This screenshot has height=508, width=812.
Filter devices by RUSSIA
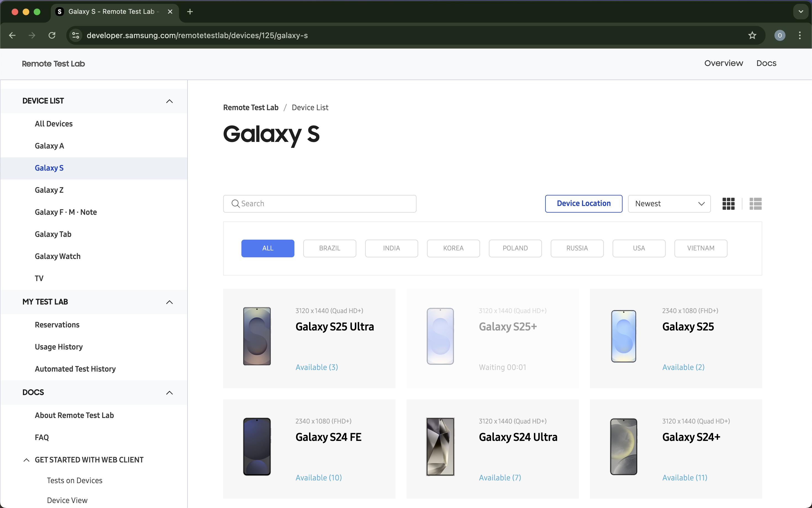577,248
